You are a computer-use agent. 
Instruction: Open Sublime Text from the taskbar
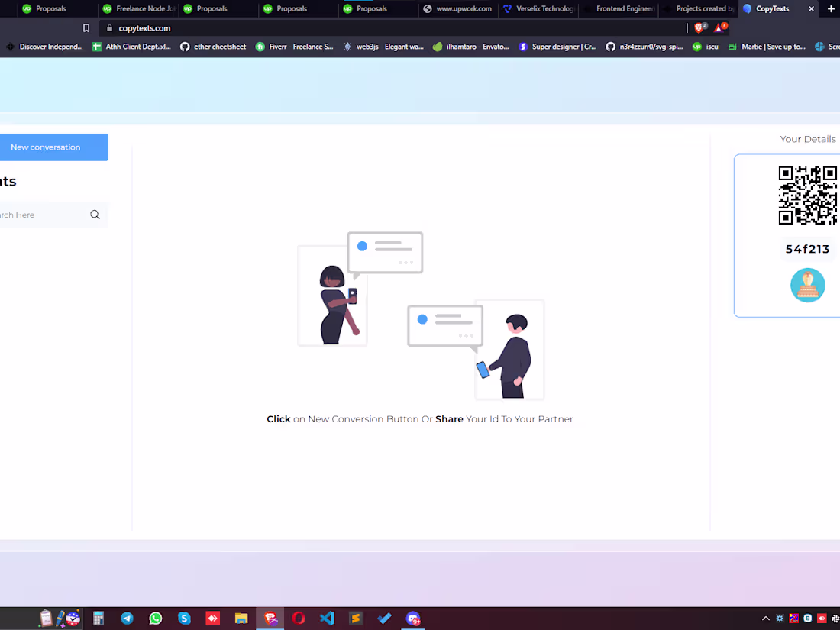click(x=356, y=619)
